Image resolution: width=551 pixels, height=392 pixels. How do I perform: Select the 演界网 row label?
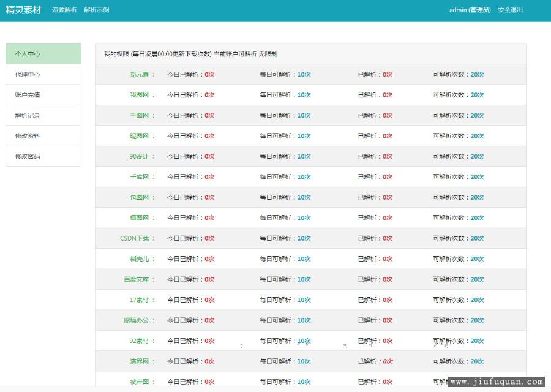pos(140,361)
